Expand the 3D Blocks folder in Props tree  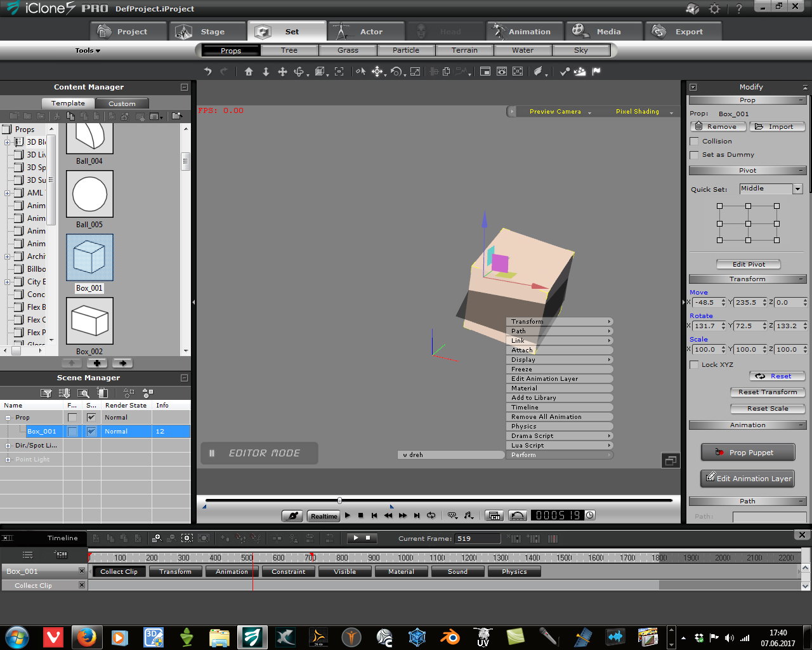coord(7,142)
